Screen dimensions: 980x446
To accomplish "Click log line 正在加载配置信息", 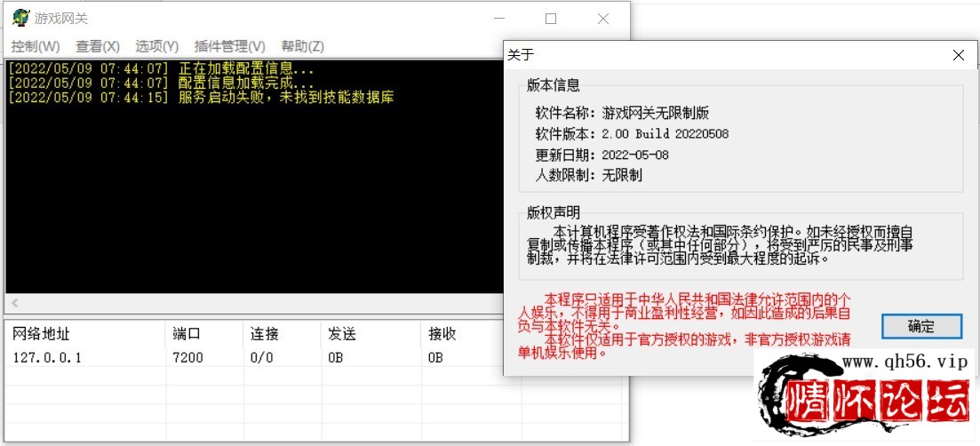I will 161,68.
